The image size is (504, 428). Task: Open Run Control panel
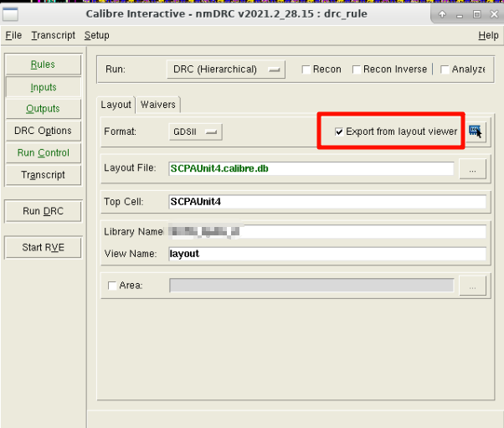(43, 152)
